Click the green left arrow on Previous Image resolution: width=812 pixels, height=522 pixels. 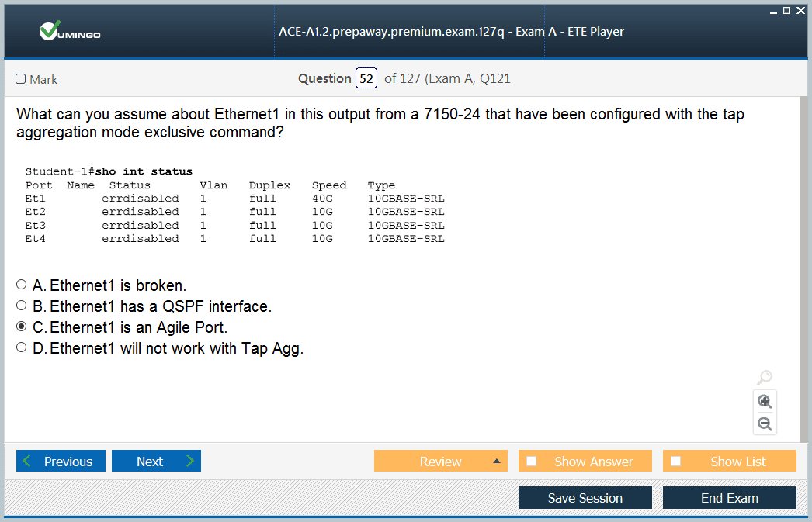pos(27,461)
